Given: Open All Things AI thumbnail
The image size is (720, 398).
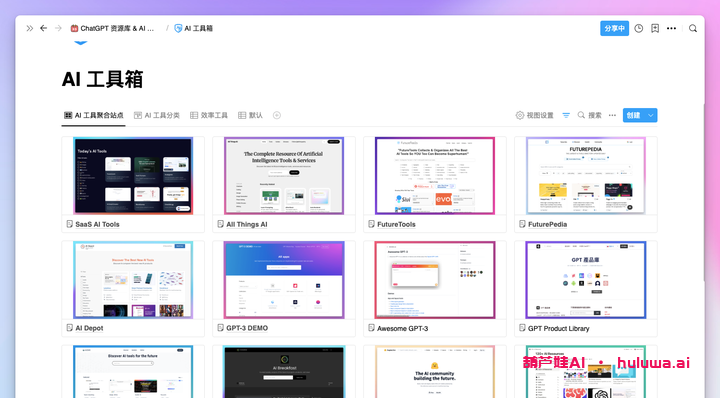Looking at the screenshot, I should 284,176.
